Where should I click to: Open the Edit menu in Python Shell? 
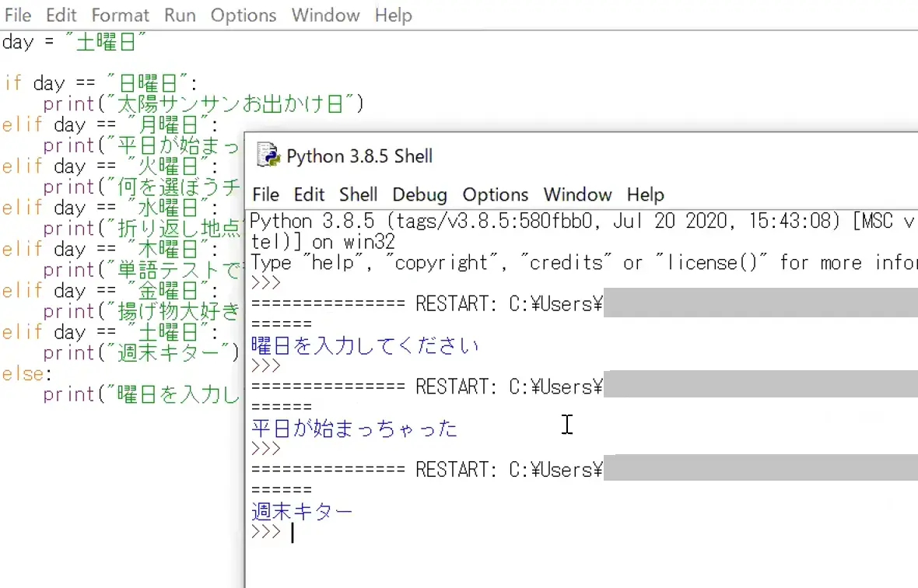(x=309, y=194)
